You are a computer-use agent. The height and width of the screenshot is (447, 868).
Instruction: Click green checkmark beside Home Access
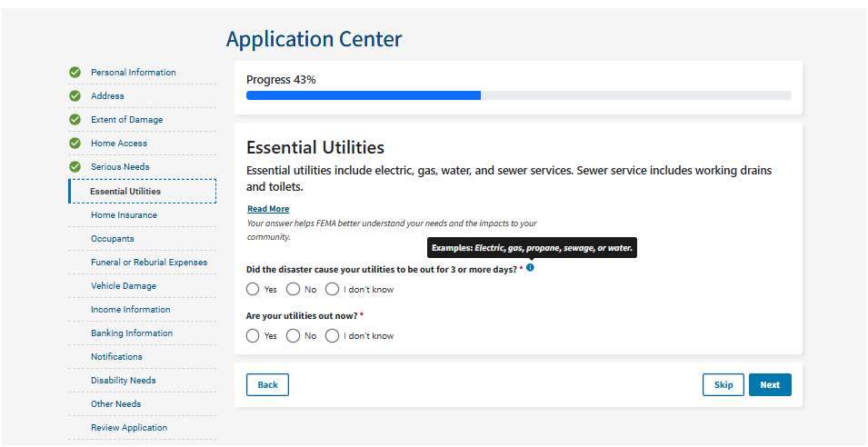click(75, 144)
